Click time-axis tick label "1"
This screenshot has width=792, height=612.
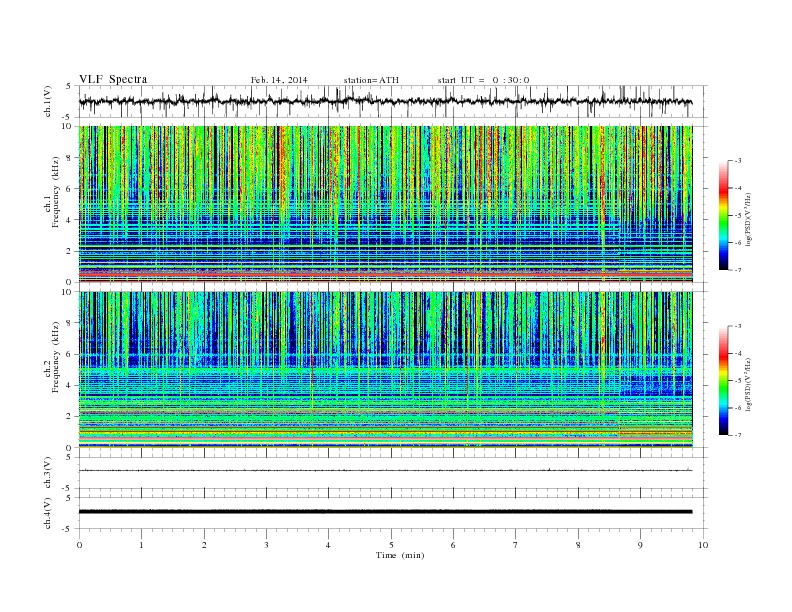click(x=141, y=545)
